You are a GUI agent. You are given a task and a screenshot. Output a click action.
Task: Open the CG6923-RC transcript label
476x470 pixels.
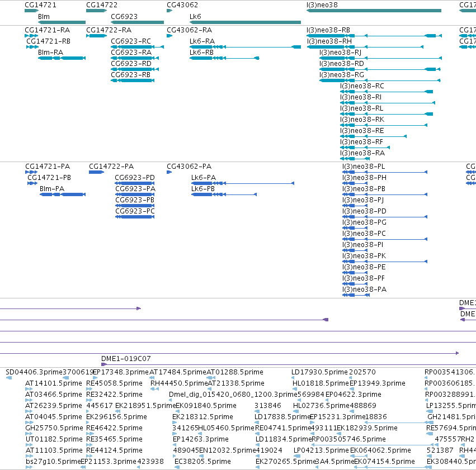(x=131, y=41)
